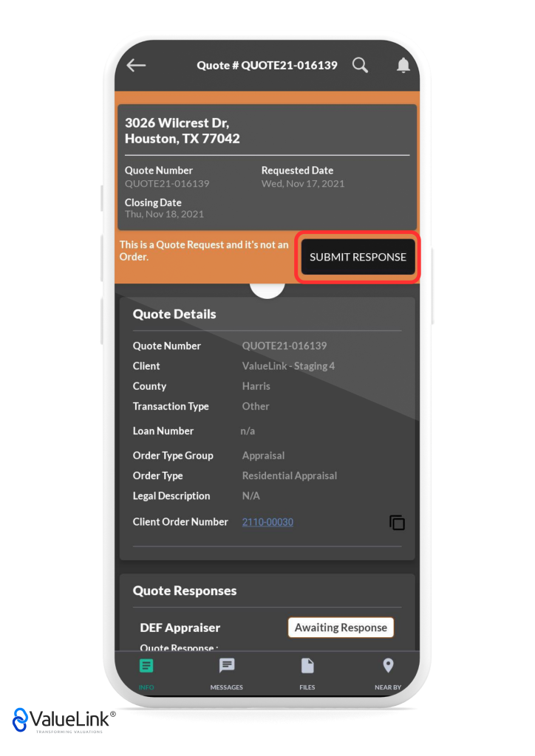Switch to the Info tab

pyautogui.click(x=146, y=672)
